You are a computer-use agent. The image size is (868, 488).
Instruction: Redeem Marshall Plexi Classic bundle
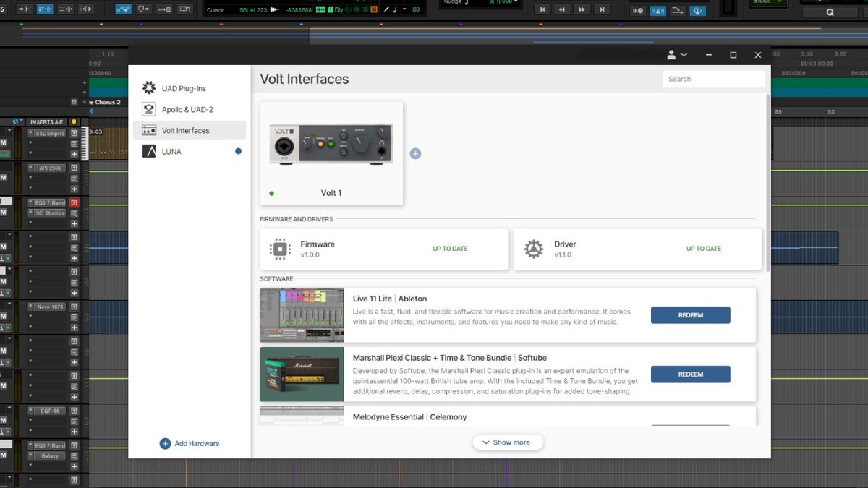[x=691, y=374]
